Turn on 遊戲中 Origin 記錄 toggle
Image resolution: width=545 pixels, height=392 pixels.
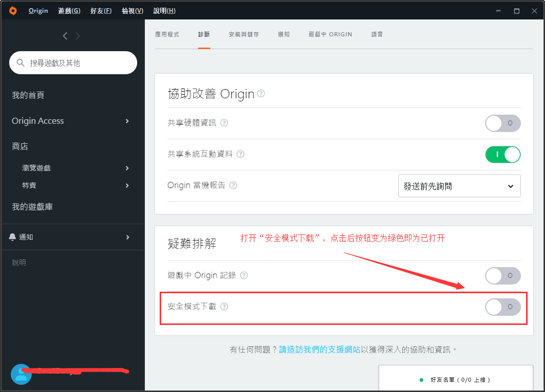(503, 276)
